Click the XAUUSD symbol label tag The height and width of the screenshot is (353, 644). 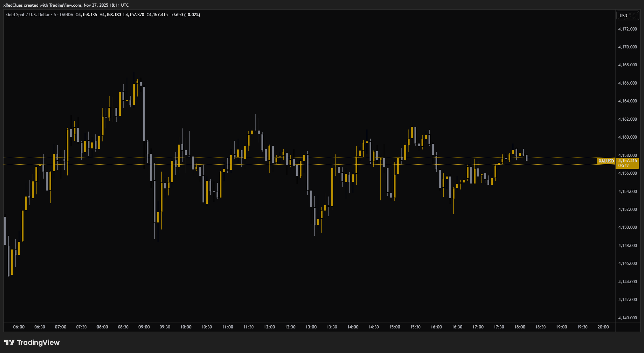tap(606, 161)
